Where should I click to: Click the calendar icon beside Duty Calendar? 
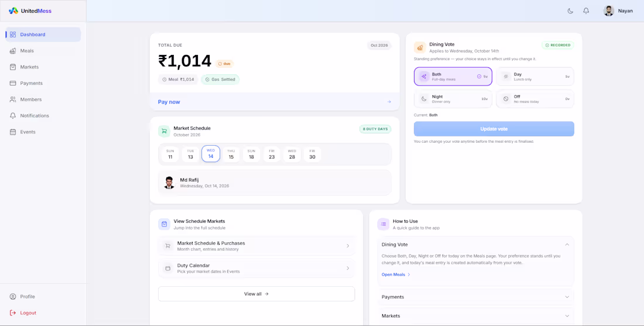tap(167, 268)
